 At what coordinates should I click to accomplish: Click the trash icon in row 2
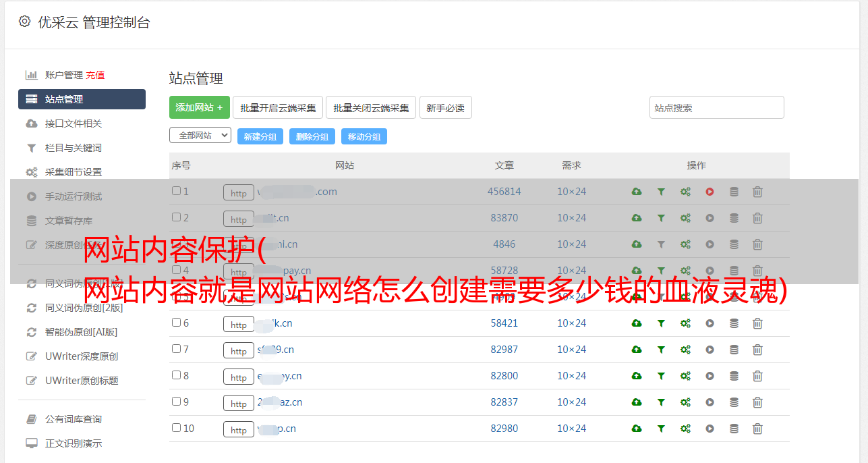757,218
